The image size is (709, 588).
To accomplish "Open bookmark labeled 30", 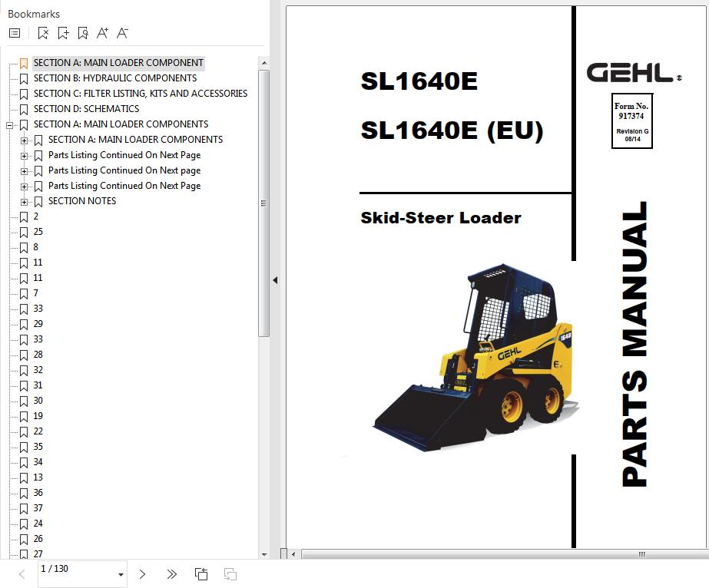I will [x=38, y=401].
